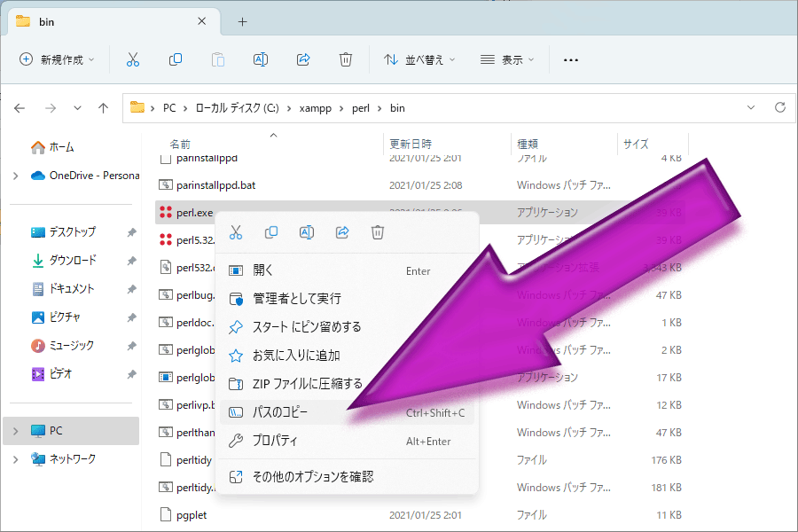Viewport: 798px width, 532px height.
Task: Close the bin tab
Action: [x=202, y=21]
